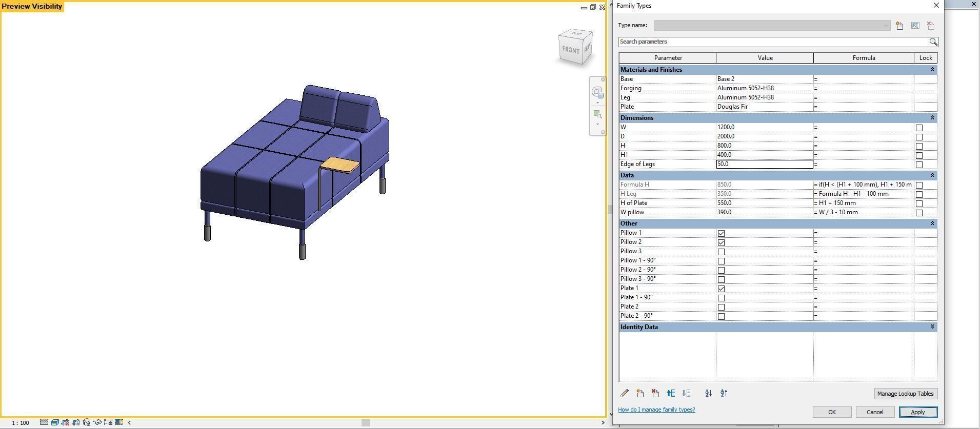
Task: Click the Rename Type icon
Action: point(915,26)
